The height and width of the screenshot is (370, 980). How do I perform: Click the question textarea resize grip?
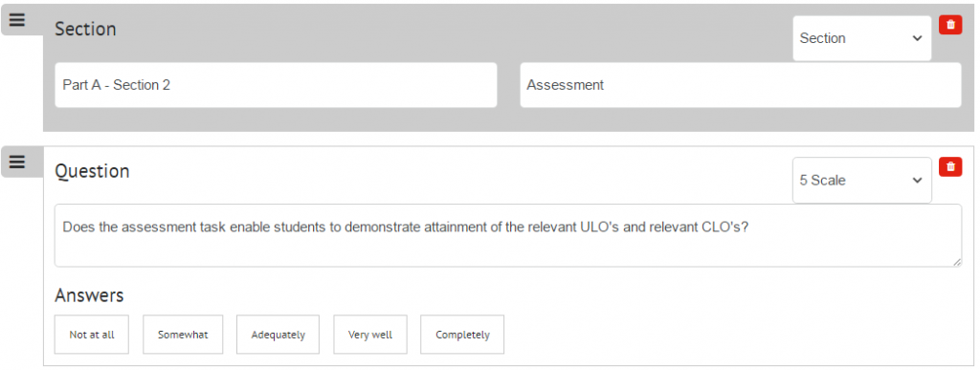(x=957, y=262)
